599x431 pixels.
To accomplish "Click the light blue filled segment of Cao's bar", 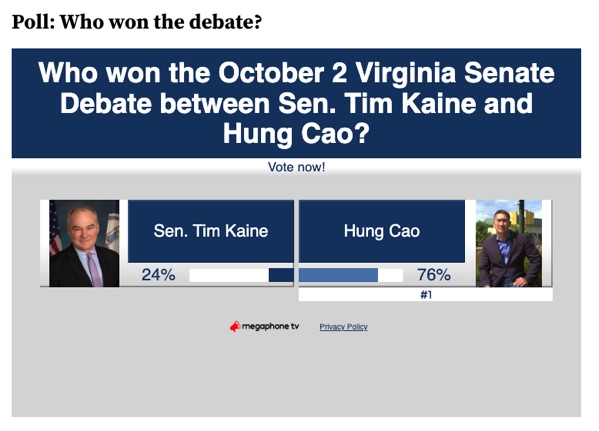I will click(338, 275).
